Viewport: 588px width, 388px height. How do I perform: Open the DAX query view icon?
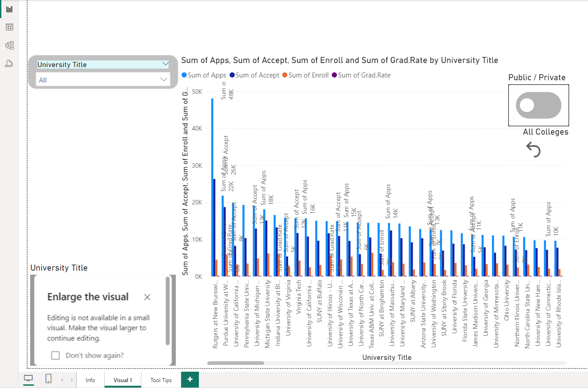point(9,63)
